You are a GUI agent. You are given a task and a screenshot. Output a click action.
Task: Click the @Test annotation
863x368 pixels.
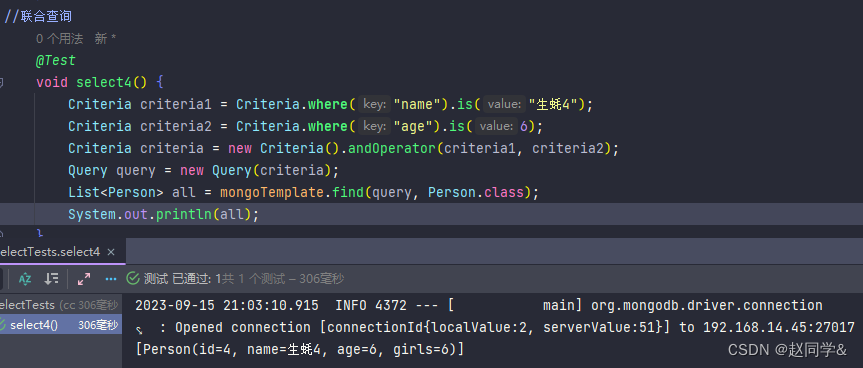point(56,61)
